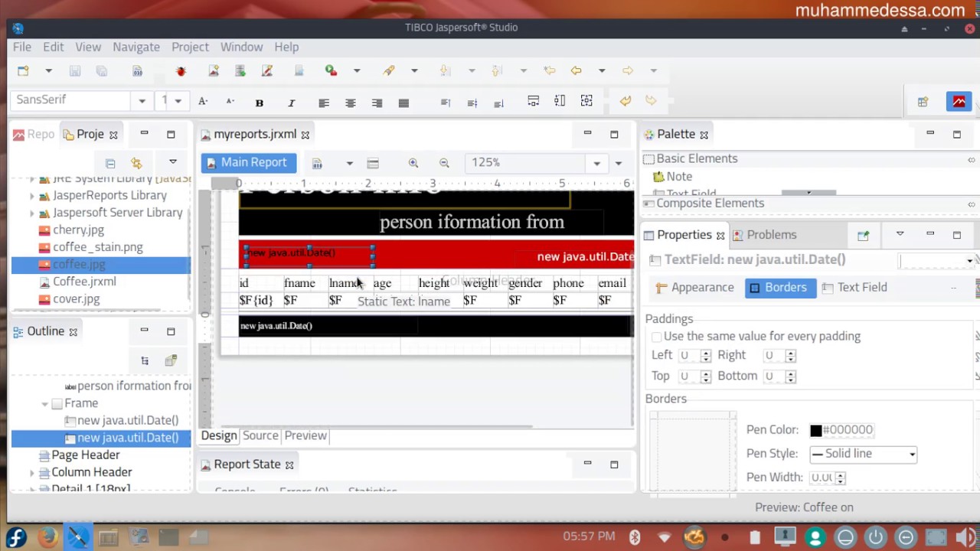Align text right in toolbar
980x551 pixels.
377,103
